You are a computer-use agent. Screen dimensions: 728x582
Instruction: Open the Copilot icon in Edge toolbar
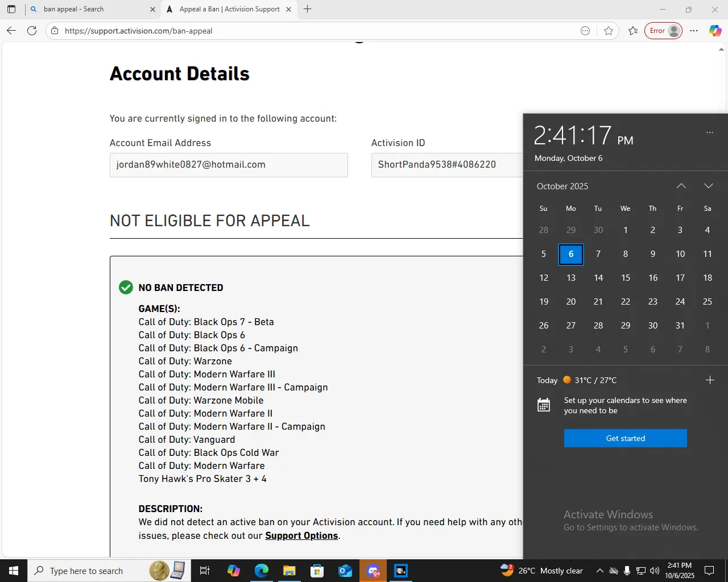[715, 31]
